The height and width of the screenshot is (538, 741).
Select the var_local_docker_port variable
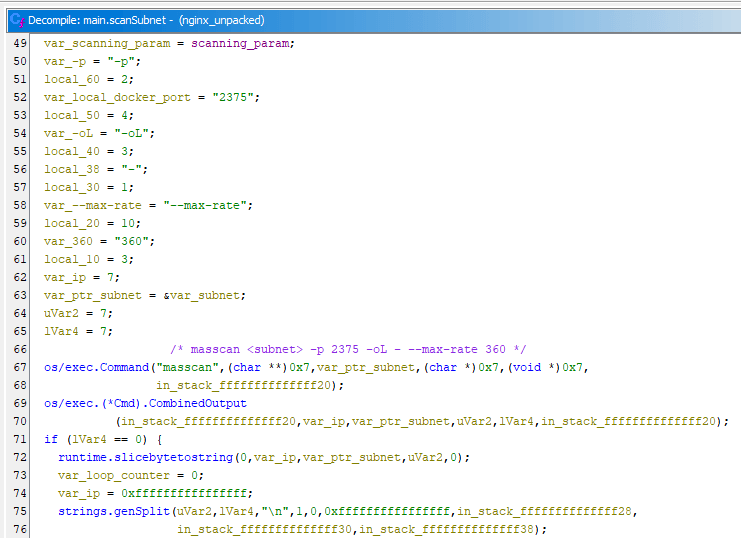tap(119, 97)
